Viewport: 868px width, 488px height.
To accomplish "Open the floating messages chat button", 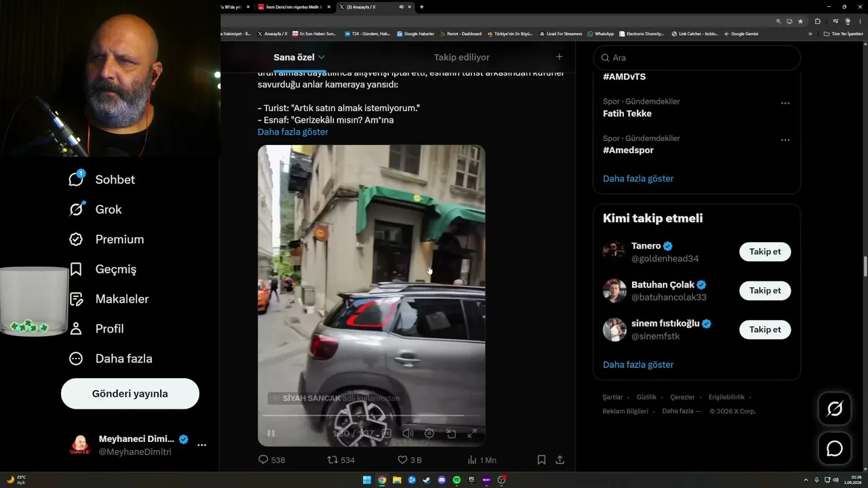I will coord(835,449).
